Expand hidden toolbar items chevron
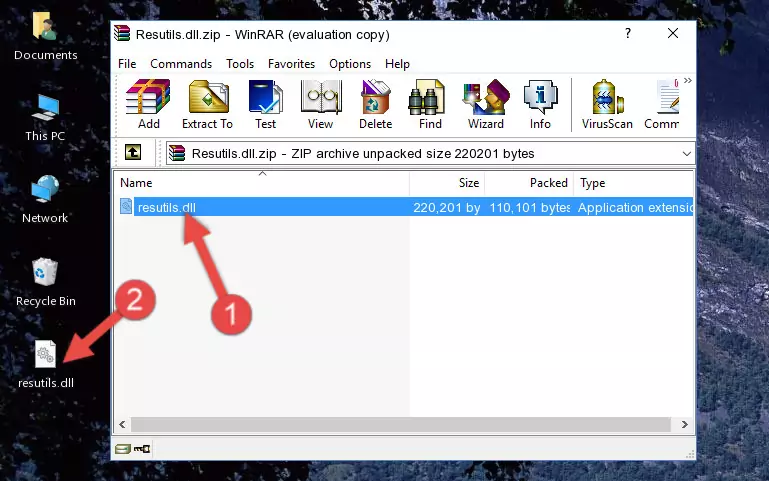Image resolution: width=769 pixels, height=481 pixels. click(688, 80)
